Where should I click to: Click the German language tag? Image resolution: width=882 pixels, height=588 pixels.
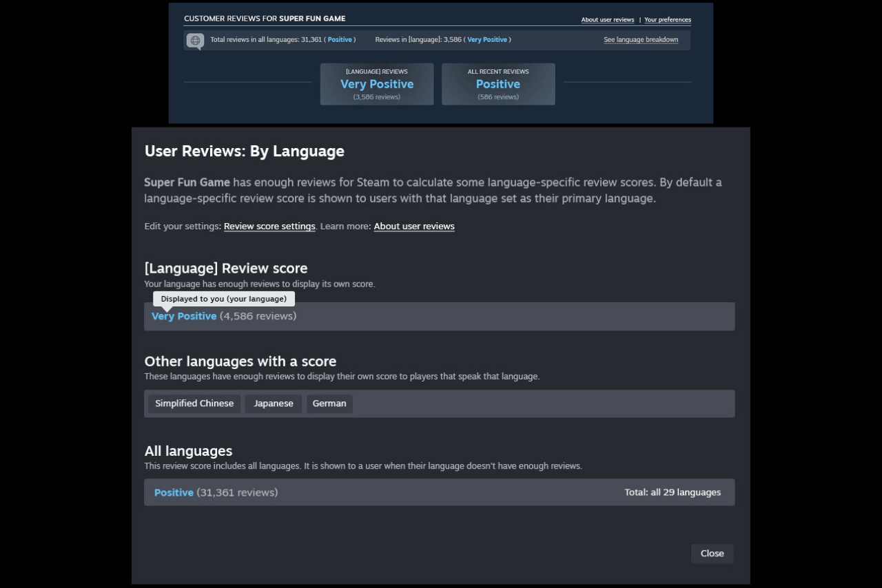coord(329,403)
